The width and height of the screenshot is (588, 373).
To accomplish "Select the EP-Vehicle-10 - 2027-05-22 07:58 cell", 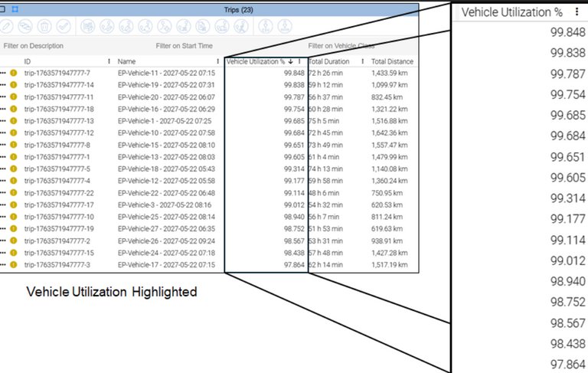I will (x=166, y=133).
